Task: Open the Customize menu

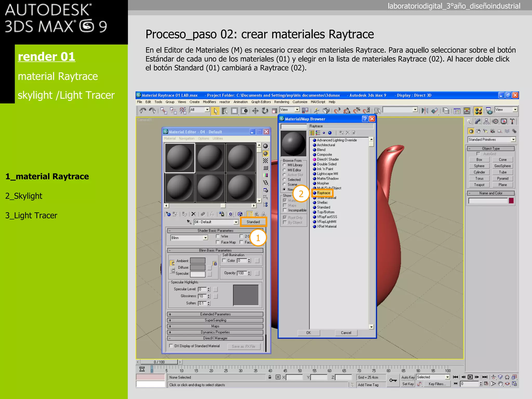Action: click(x=300, y=102)
